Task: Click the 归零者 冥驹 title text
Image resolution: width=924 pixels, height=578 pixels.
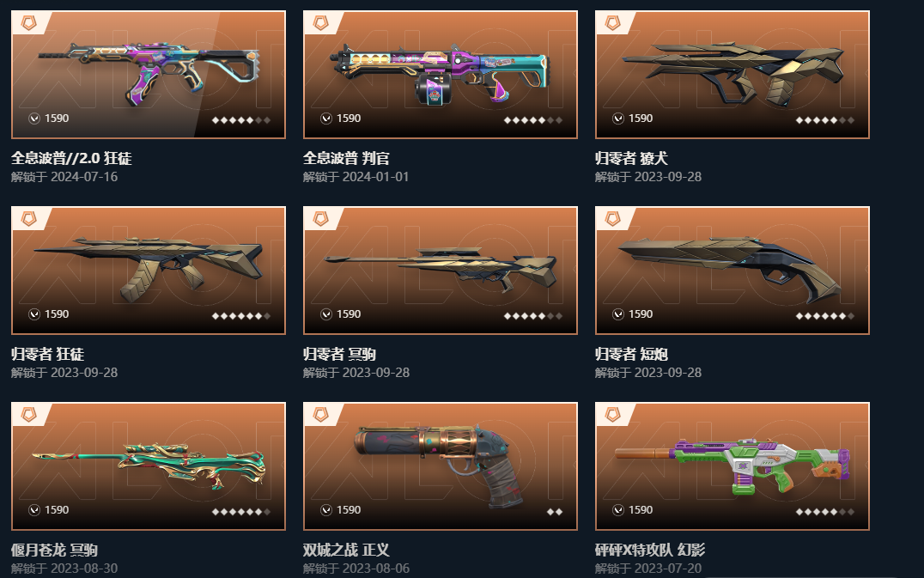Action: tap(339, 354)
